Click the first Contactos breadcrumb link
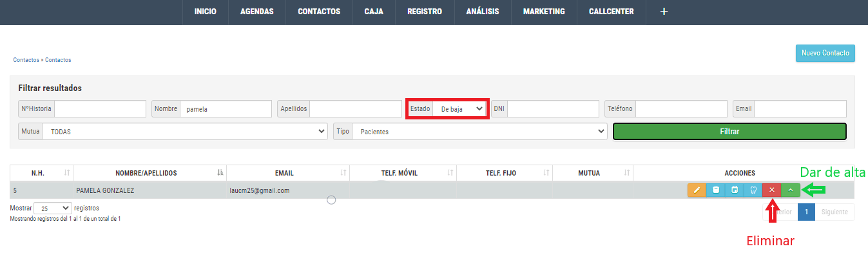 pos(26,60)
